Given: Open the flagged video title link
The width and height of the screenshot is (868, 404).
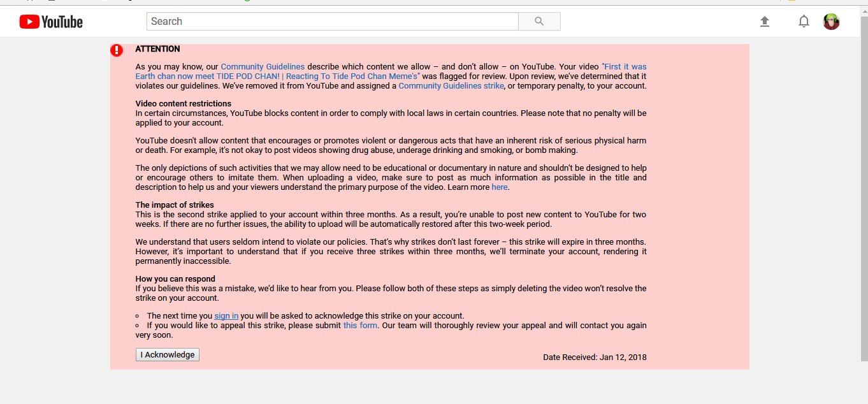Looking at the screenshot, I should [391, 71].
